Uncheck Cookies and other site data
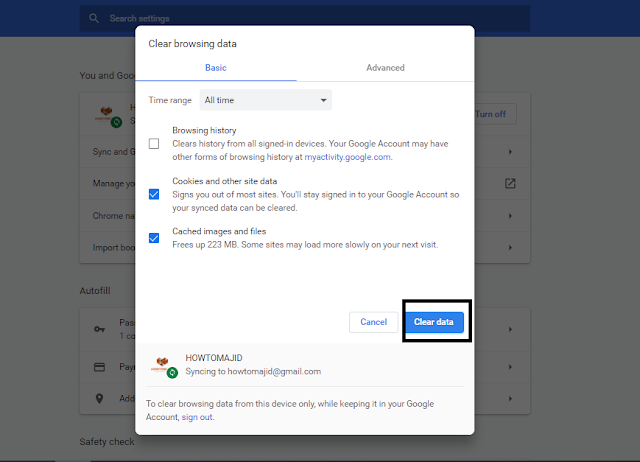 tap(154, 194)
